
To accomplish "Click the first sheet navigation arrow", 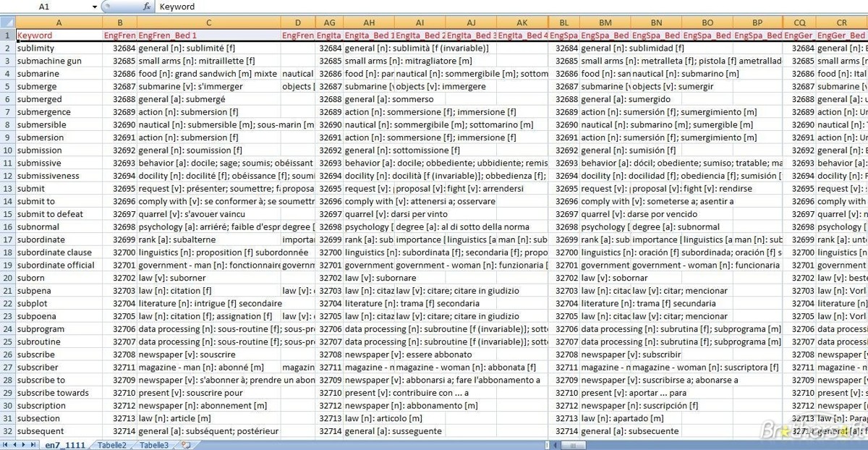I will point(6,445).
